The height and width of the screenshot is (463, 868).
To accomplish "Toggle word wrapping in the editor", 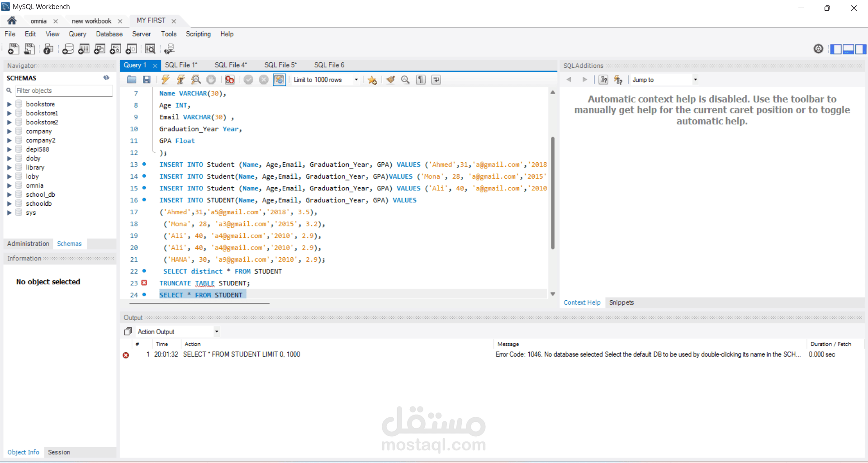I will [436, 80].
